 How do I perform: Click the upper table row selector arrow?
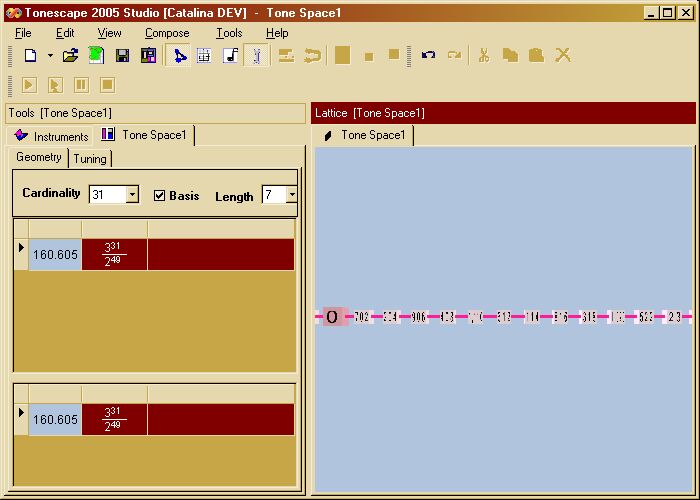[21, 254]
